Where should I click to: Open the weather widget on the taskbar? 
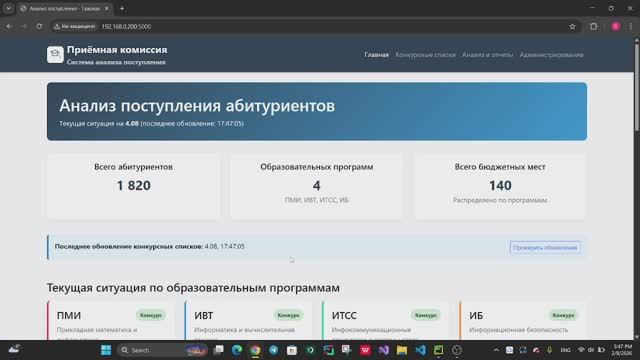click(14, 349)
